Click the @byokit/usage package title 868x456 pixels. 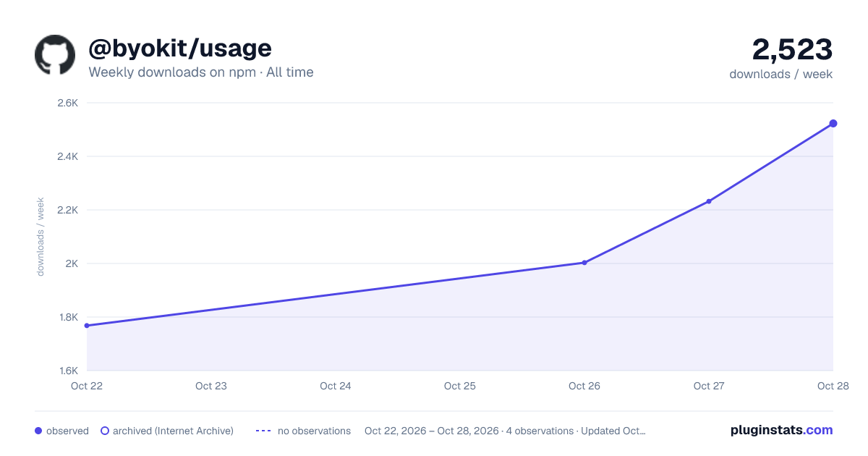coord(180,48)
